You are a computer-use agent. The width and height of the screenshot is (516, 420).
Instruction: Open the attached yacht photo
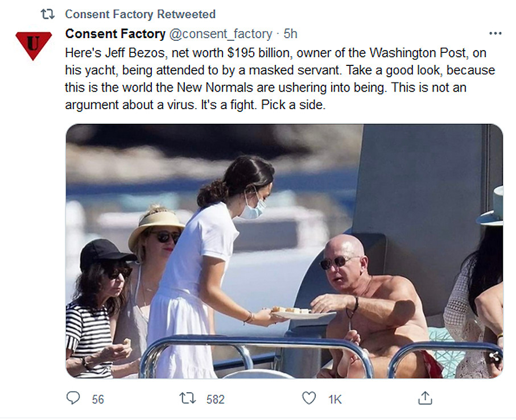(284, 251)
